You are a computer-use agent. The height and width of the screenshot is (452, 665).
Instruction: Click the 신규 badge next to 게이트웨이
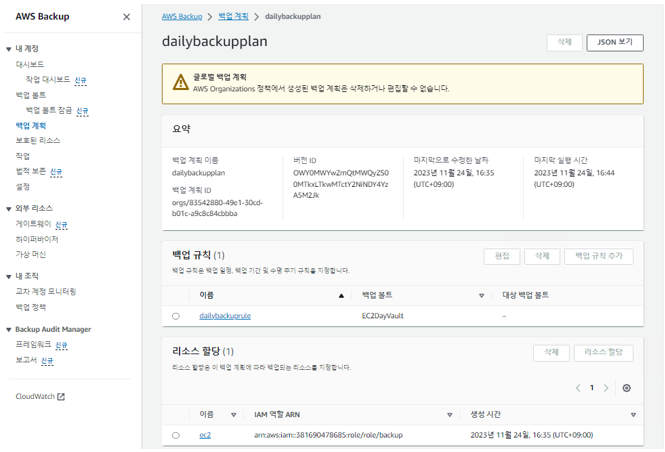61,224
